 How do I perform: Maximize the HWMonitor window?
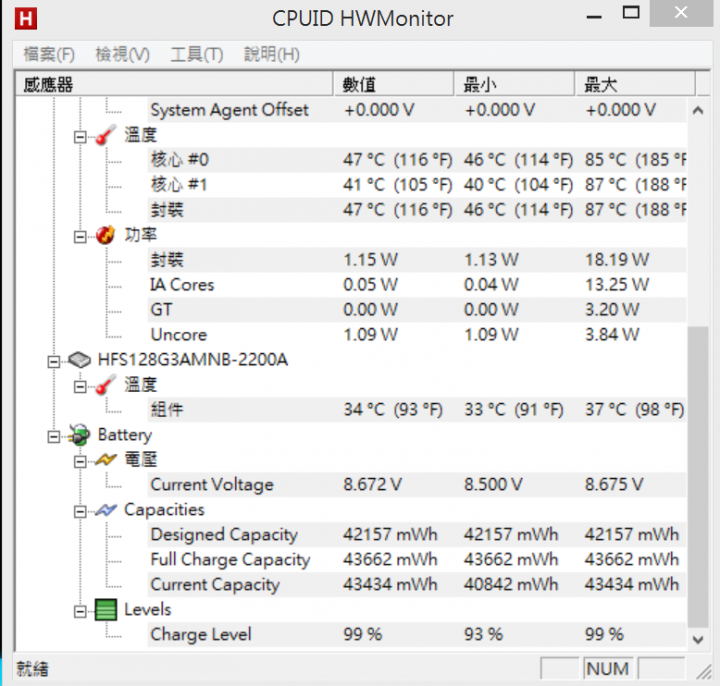631,12
